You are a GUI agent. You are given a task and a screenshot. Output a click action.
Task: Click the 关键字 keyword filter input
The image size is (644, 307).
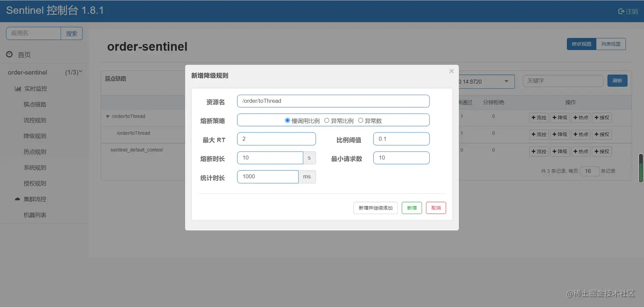(563, 81)
